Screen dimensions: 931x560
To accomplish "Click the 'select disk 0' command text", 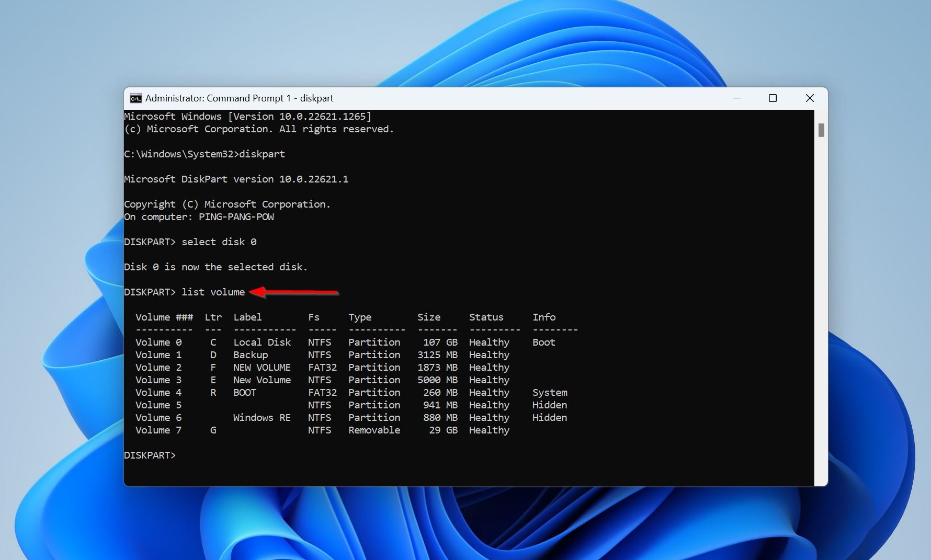I will point(219,242).
